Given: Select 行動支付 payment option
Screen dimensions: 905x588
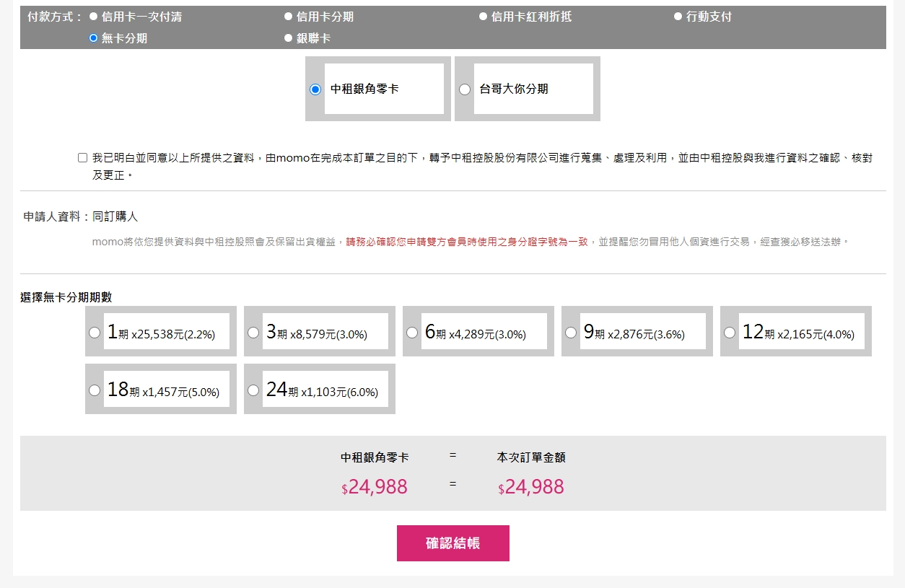Looking at the screenshot, I should pos(678,16).
